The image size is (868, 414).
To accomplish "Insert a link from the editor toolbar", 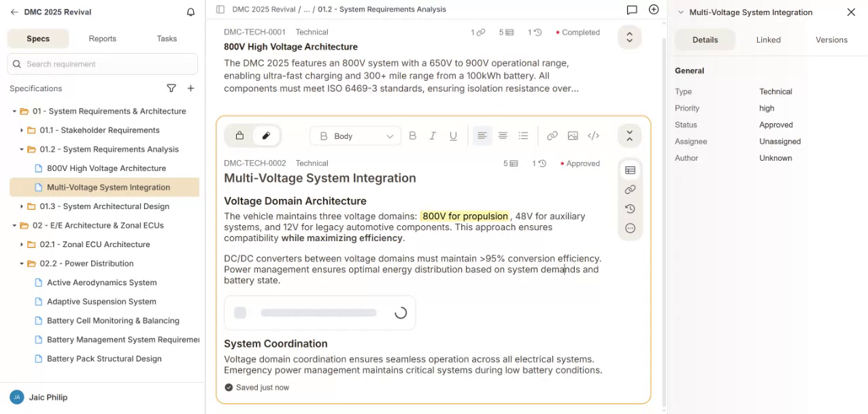I will click(x=552, y=136).
